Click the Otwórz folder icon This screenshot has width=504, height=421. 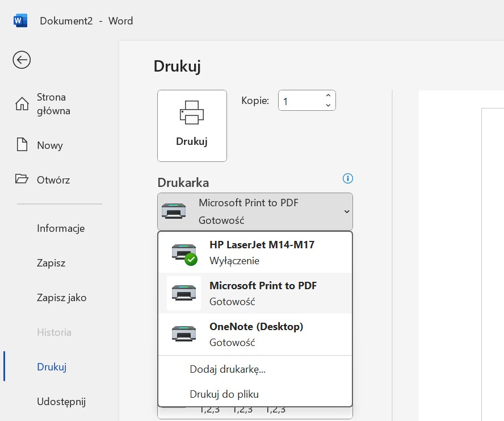point(22,180)
